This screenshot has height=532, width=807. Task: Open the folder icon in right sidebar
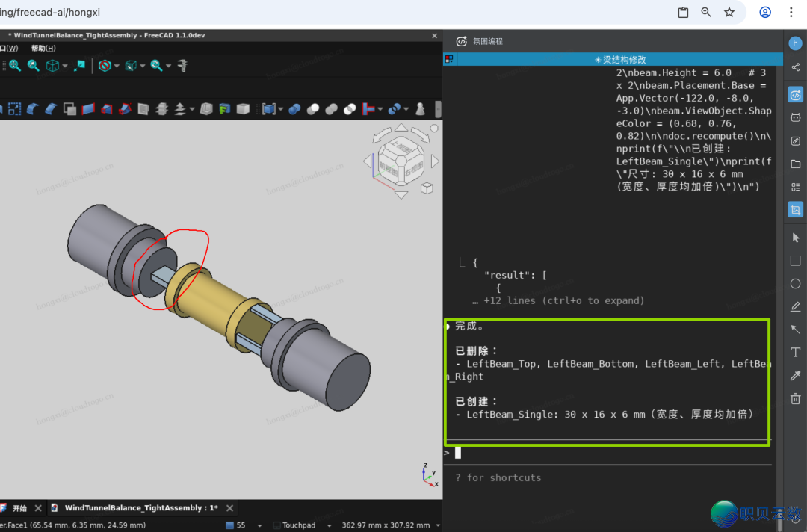tap(795, 164)
